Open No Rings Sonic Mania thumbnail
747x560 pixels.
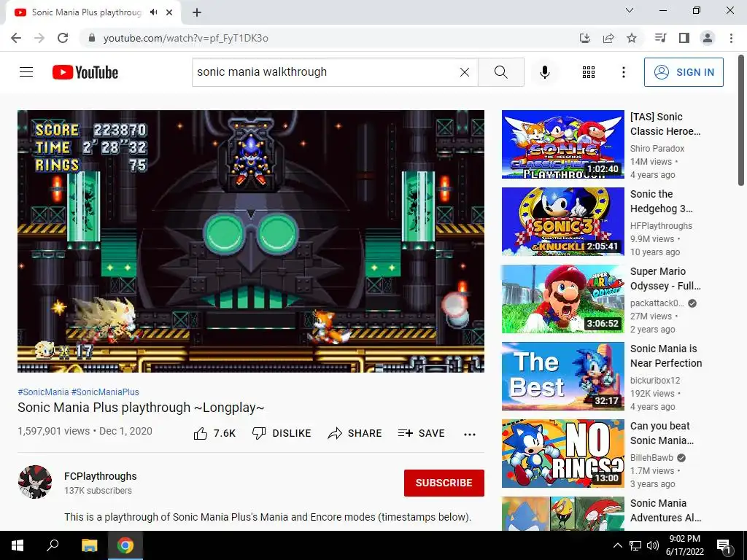(x=562, y=454)
